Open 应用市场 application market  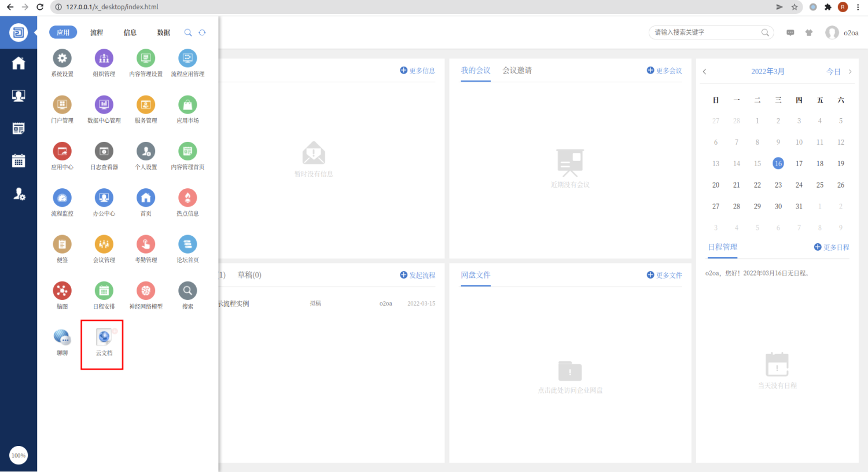[x=187, y=105]
